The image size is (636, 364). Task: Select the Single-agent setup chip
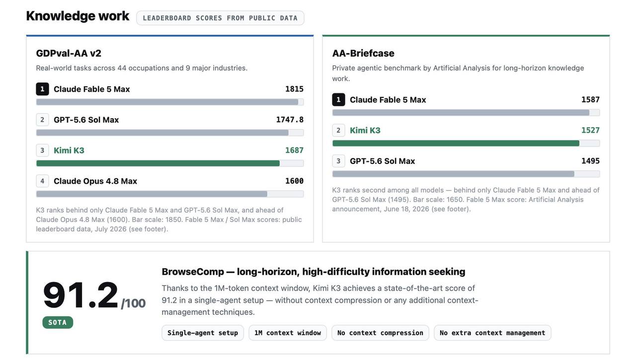tap(203, 333)
